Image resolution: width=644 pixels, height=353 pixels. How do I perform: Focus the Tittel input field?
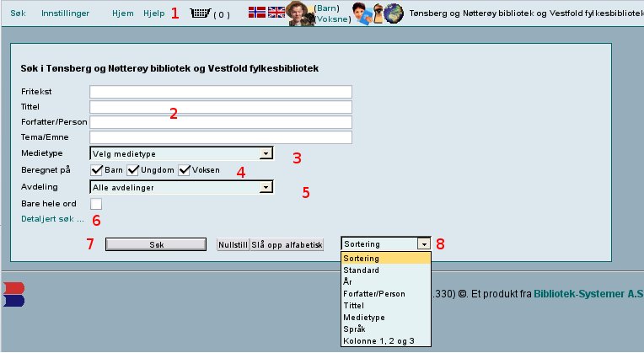click(221, 107)
